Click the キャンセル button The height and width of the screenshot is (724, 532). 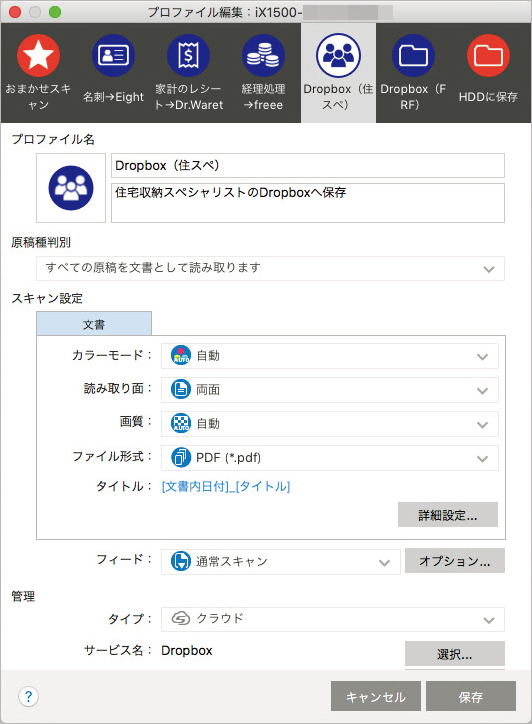376,696
